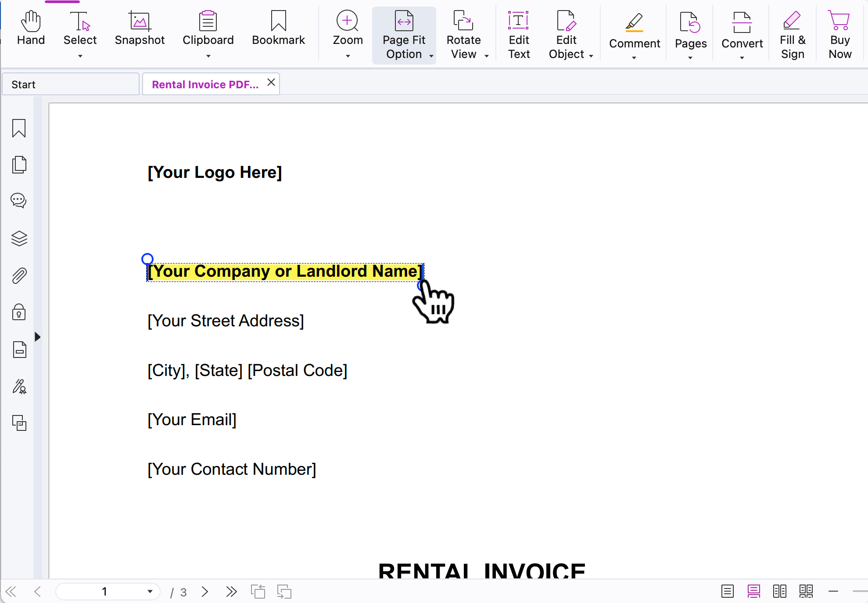Open the page Thumbnails panel

point(19,165)
